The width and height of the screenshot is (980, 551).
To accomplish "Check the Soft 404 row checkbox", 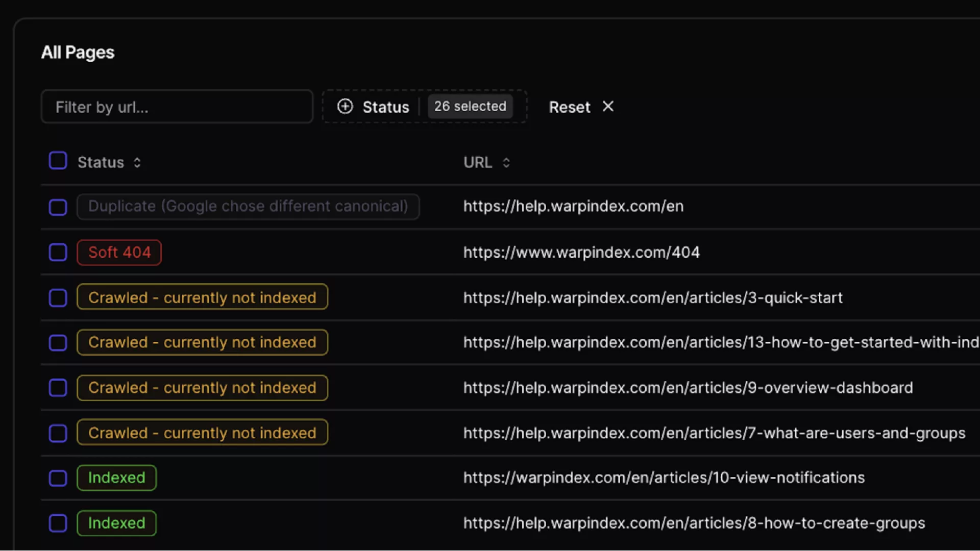I will (x=58, y=252).
